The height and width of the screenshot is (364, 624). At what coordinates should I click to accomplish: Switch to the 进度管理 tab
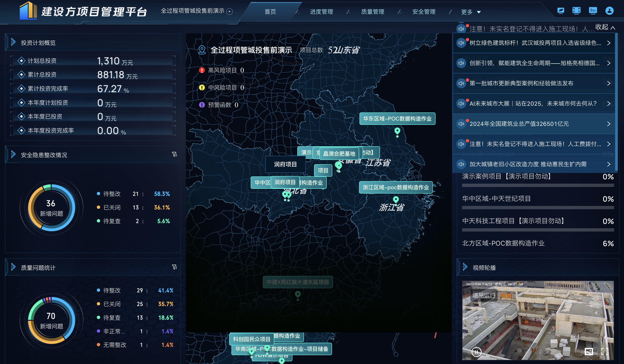tap(321, 12)
